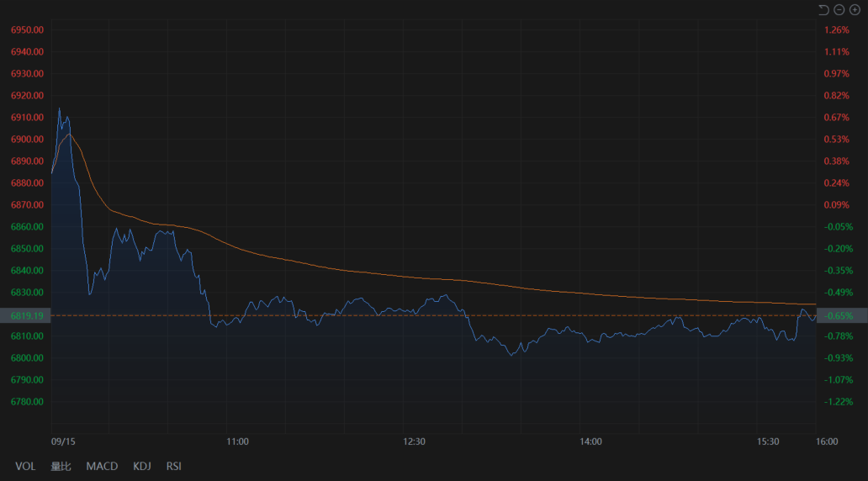Click the 6950.00 price axis label
Viewport: 868px width, 481px height.
click(x=27, y=30)
